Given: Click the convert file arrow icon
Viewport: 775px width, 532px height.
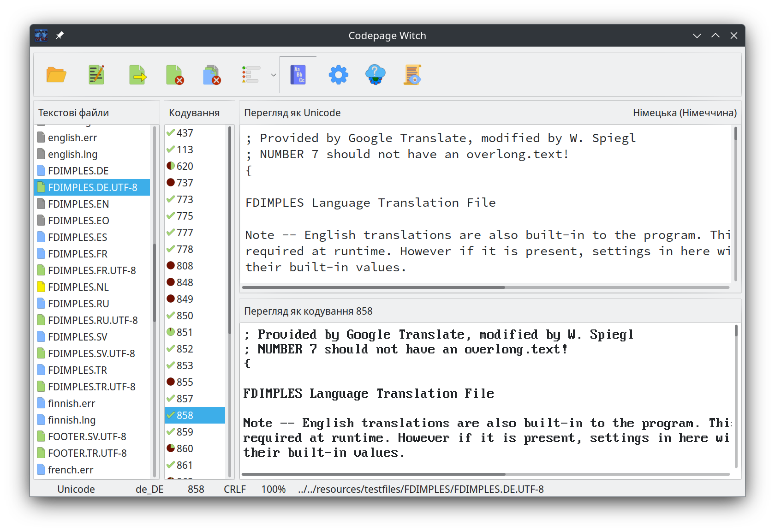Looking at the screenshot, I should pos(137,75).
